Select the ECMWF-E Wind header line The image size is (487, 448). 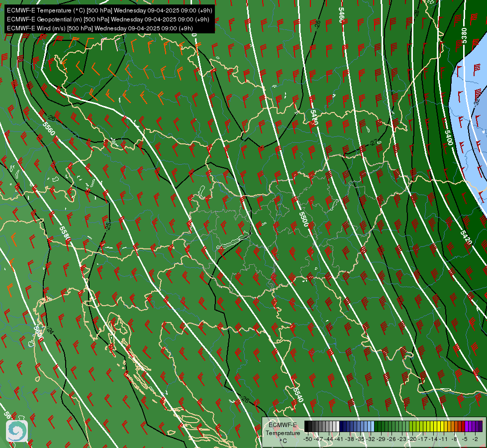pyautogui.click(x=100, y=28)
